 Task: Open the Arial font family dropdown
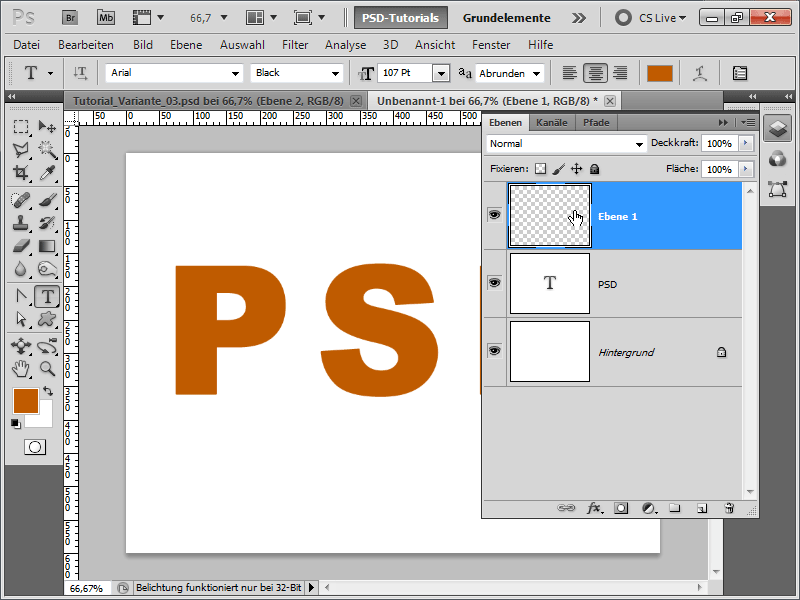tap(175, 73)
